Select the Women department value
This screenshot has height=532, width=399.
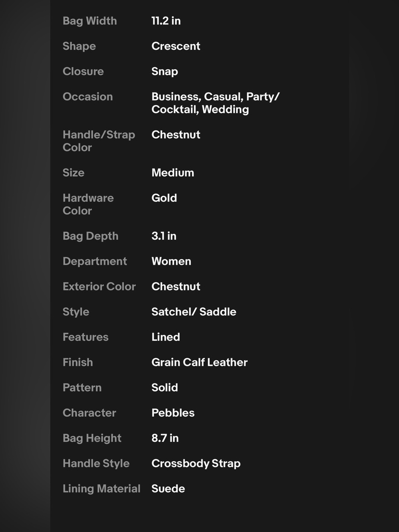pos(171,261)
